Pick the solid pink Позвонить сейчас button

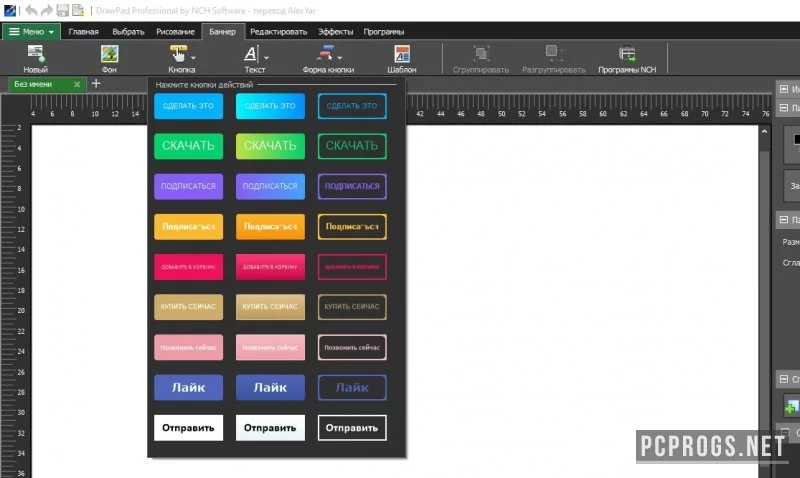coord(188,347)
